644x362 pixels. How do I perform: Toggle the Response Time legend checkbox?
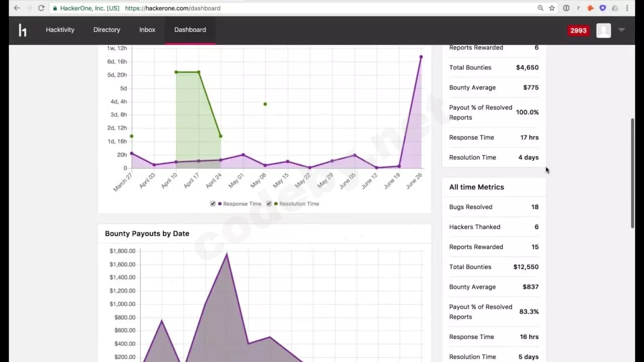pos(213,204)
